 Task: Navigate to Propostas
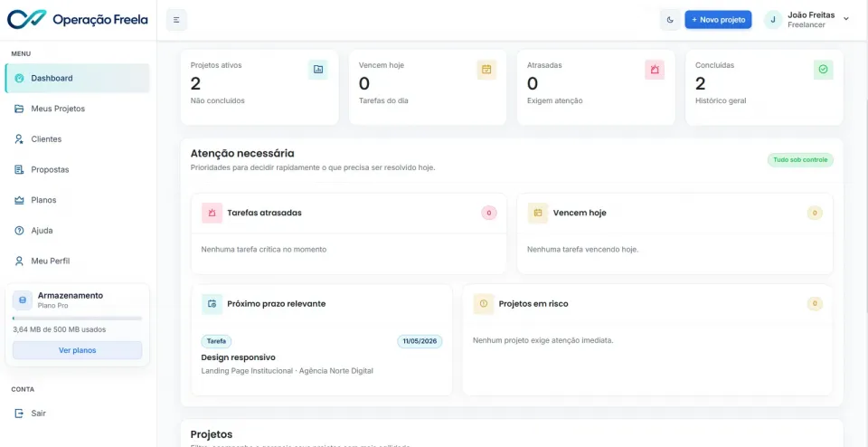click(x=77, y=169)
